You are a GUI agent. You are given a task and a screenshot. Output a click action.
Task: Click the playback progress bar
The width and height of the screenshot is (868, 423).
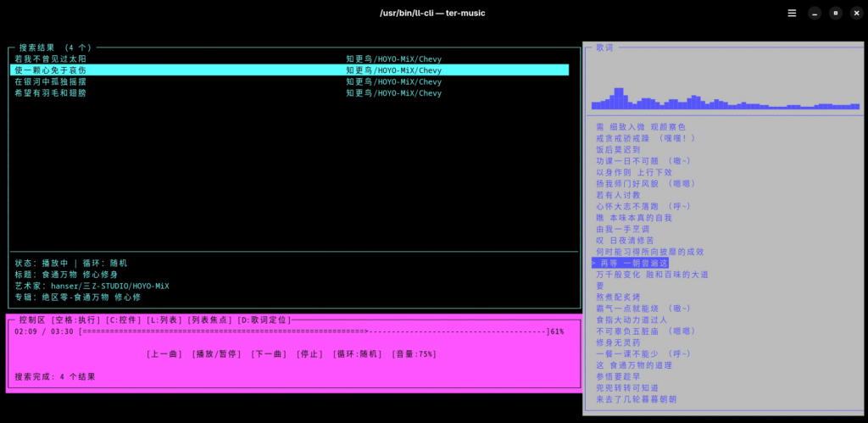coord(314,331)
